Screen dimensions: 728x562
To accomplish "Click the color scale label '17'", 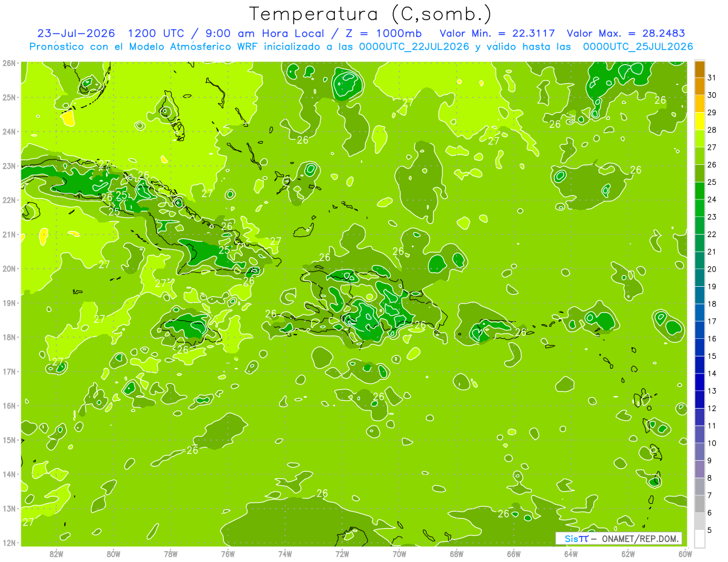I will pyautogui.click(x=712, y=321).
